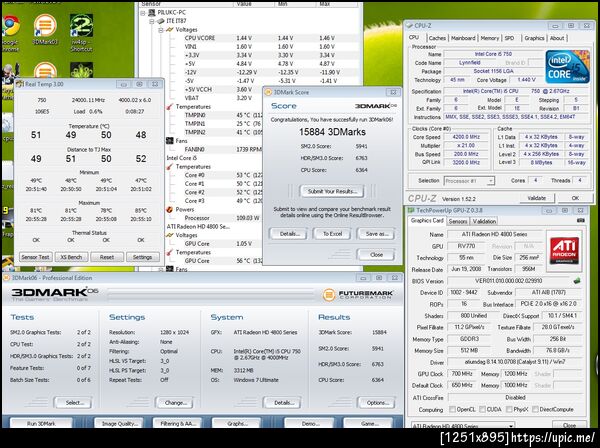
Task: Click the Submit Your Results button
Action: (x=332, y=191)
